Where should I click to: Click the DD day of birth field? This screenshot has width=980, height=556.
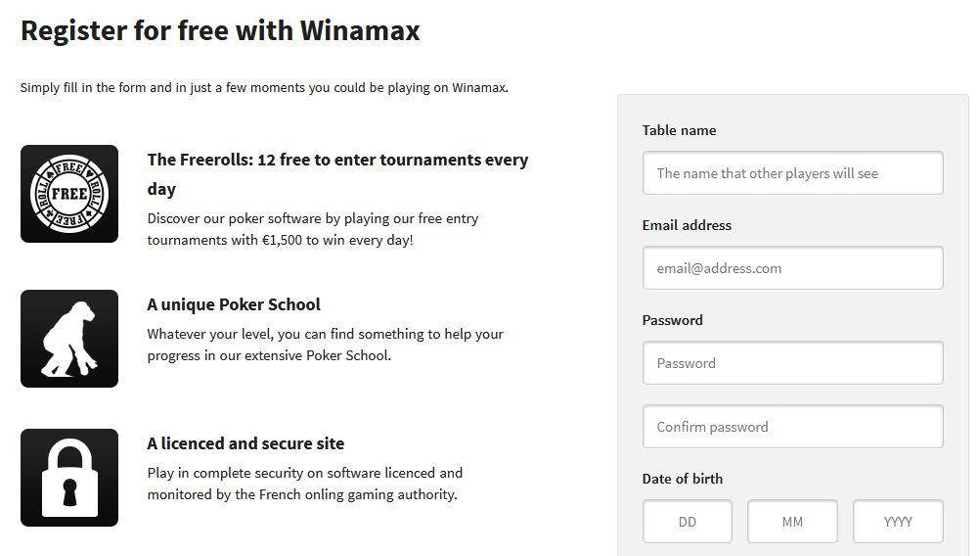pos(688,522)
